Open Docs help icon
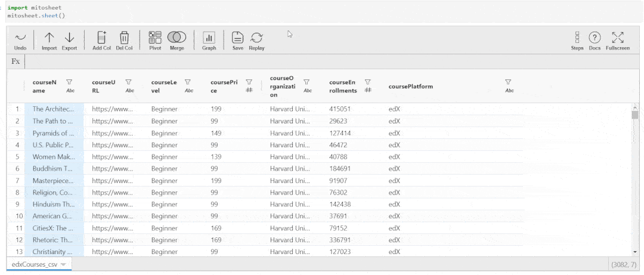 click(x=595, y=38)
